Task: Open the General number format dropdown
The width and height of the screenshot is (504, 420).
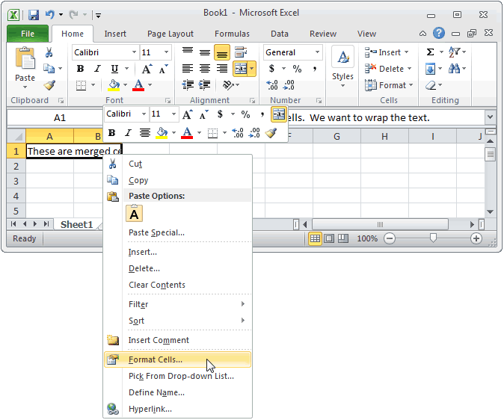Action: tap(317, 52)
